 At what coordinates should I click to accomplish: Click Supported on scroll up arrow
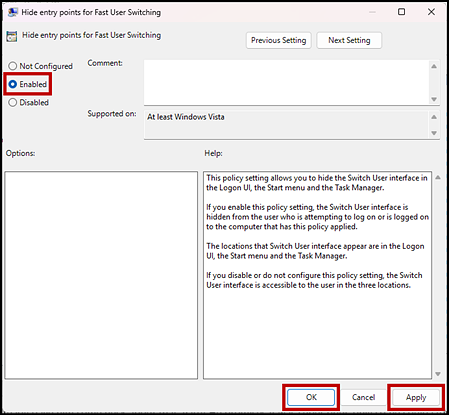(434, 117)
